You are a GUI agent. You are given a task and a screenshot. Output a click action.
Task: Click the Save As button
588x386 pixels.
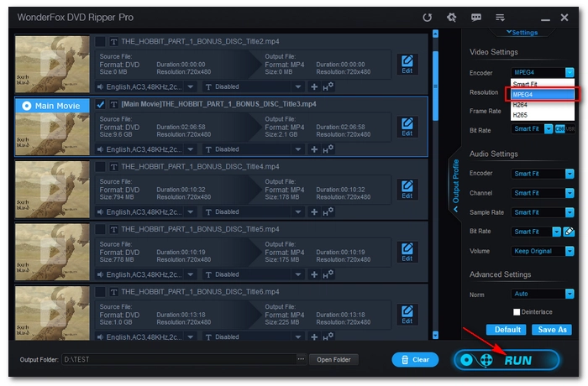552,330
